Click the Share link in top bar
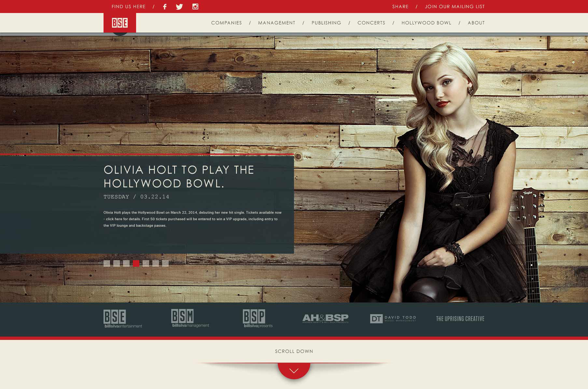588x389 pixels. [x=400, y=7]
